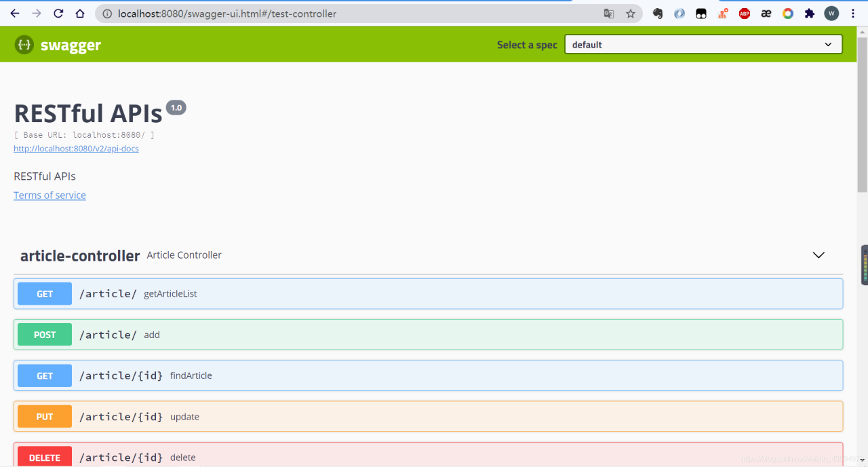Click the article-controller heading

click(80, 256)
